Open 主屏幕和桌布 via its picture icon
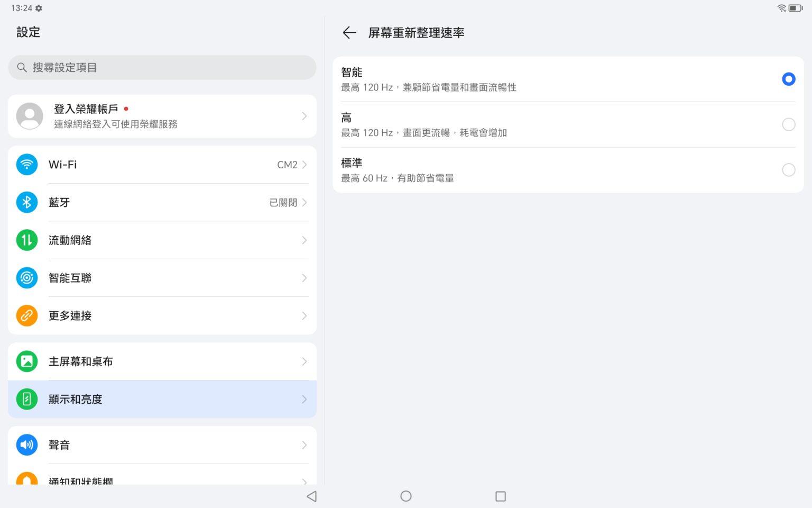Viewport: 812px width, 508px height. pyautogui.click(x=27, y=361)
